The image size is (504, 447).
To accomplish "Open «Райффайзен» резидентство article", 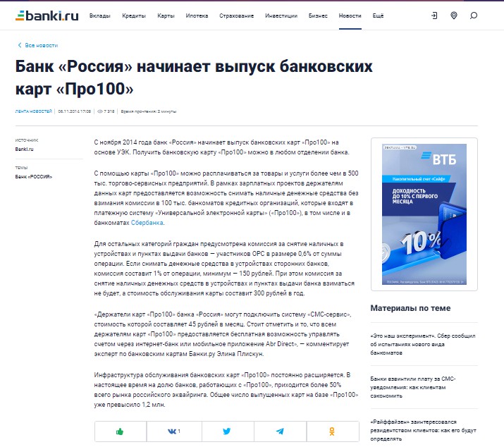I will tap(423, 430).
